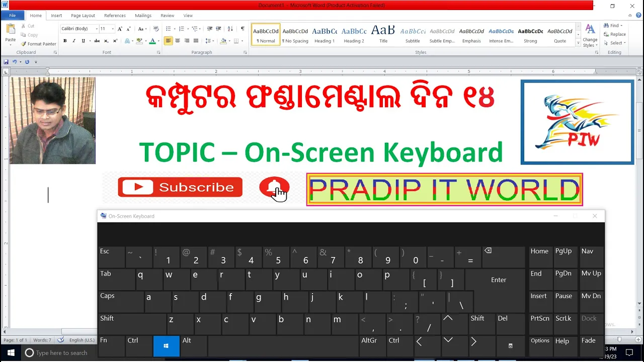The image size is (644, 362).
Task: Toggle left Ctrl key on On-Screen Keyboard
Action: [139, 346]
